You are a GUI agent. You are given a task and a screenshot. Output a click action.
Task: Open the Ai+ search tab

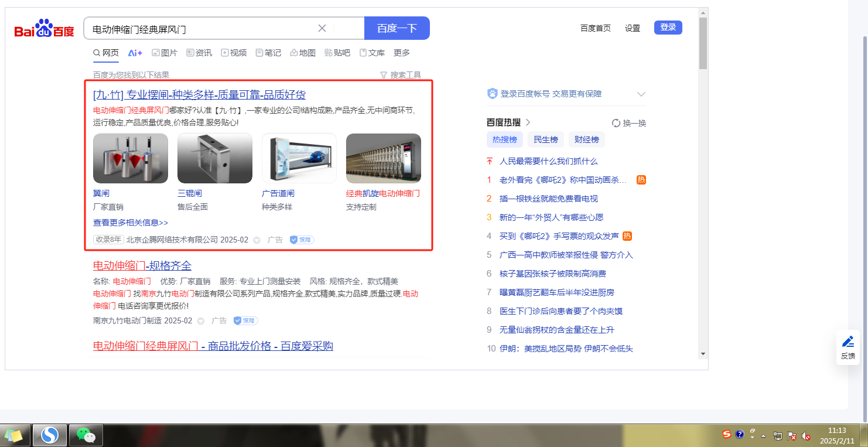135,53
